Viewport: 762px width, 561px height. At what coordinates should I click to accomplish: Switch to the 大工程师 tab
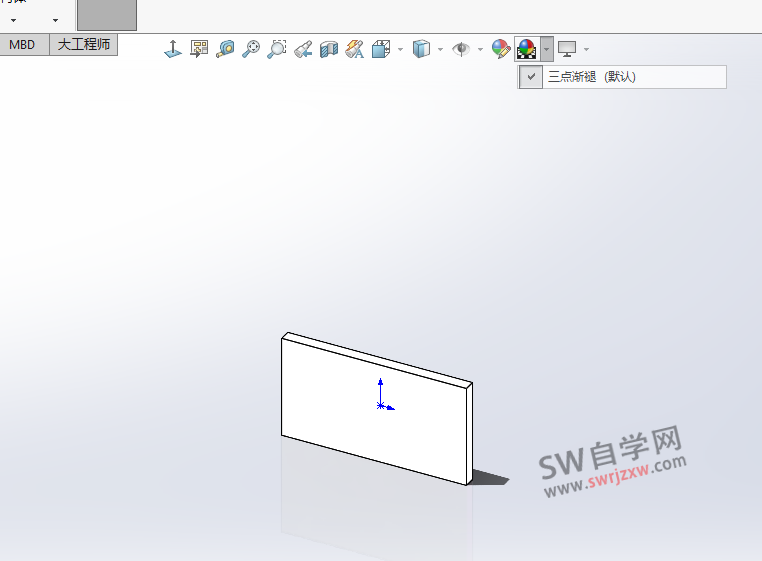84,45
